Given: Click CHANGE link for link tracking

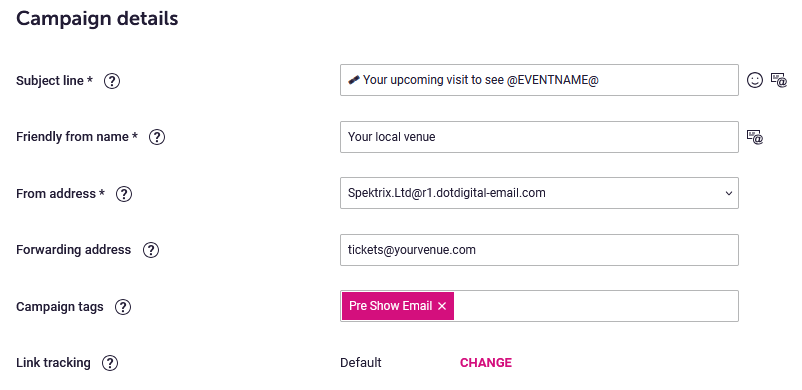Looking at the screenshot, I should pyautogui.click(x=486, y=363).
